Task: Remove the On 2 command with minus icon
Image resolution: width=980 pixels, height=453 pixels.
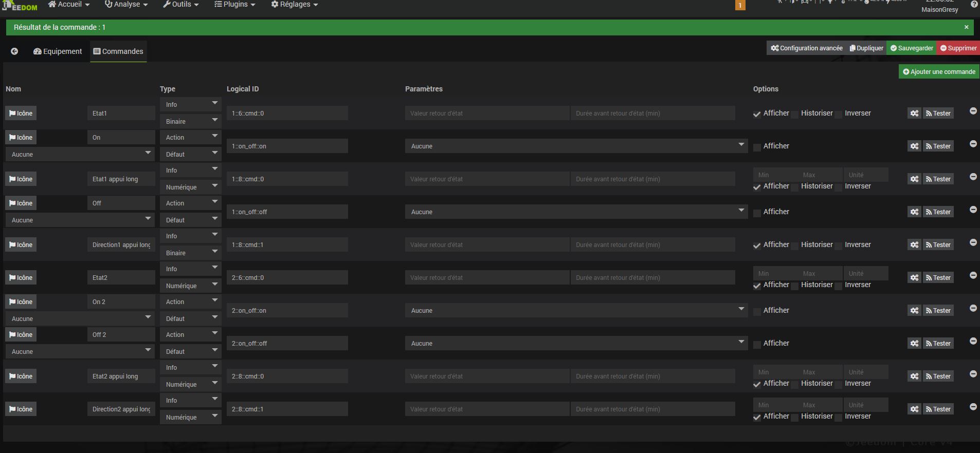Action: [973, 308]
